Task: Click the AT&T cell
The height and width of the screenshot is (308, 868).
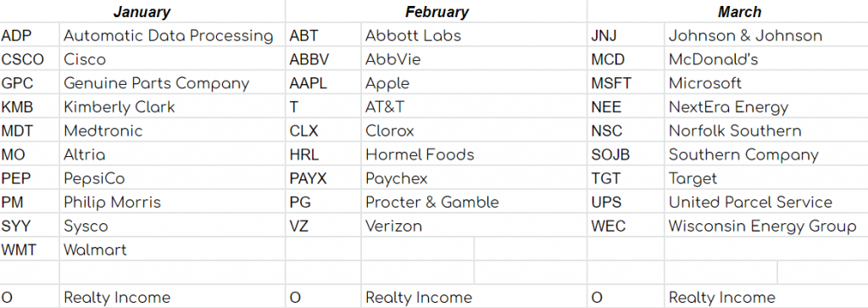Action: coord(474,107)
